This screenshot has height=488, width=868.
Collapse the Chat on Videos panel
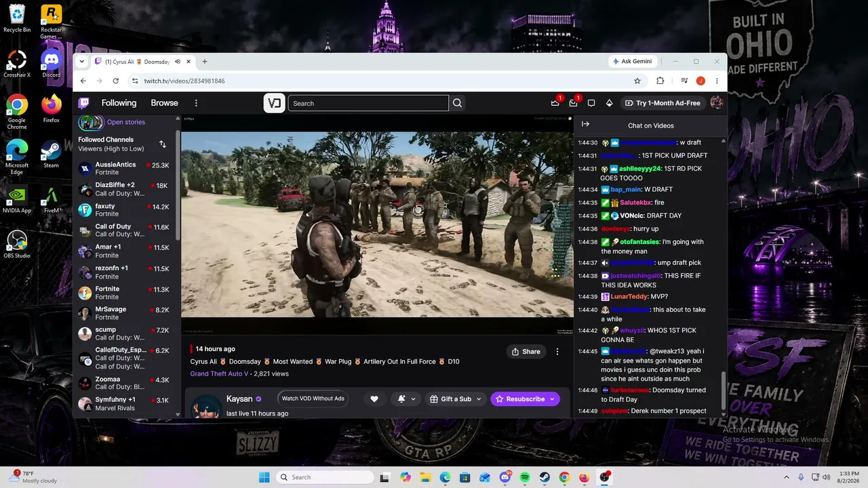click(585, 125)
